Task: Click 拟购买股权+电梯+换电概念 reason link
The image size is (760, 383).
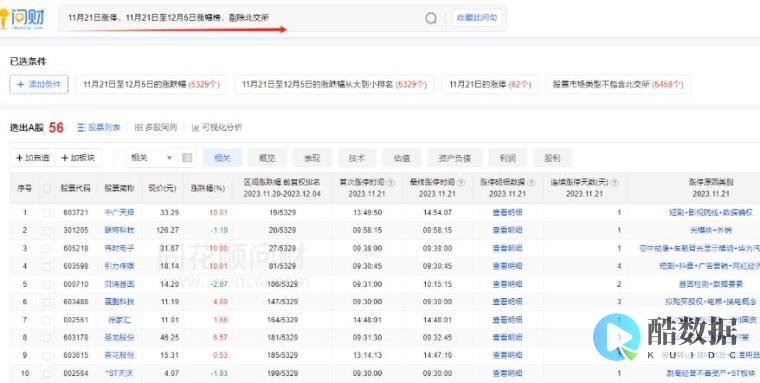Action: pos(711,302)
